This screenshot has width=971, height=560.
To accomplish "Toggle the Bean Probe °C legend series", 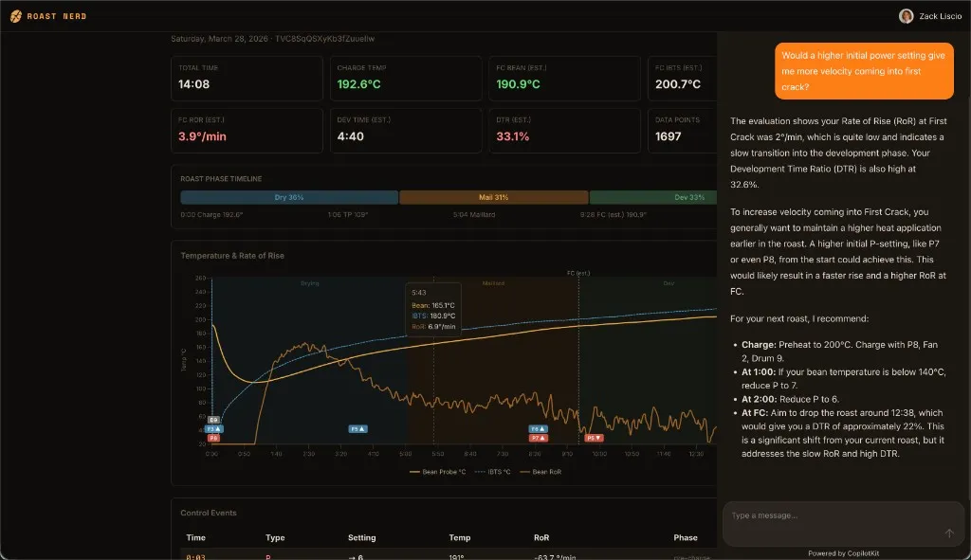I will (437, 471).
